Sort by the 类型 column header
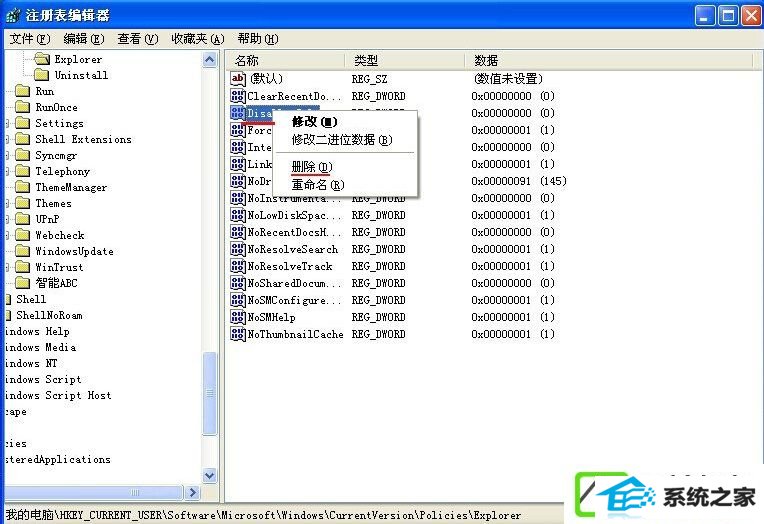The width and height of the screenshot is (764, 524). pos(405,60)
